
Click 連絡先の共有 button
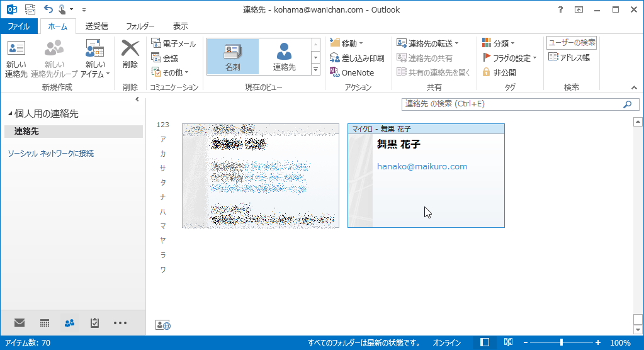point(425,58)
